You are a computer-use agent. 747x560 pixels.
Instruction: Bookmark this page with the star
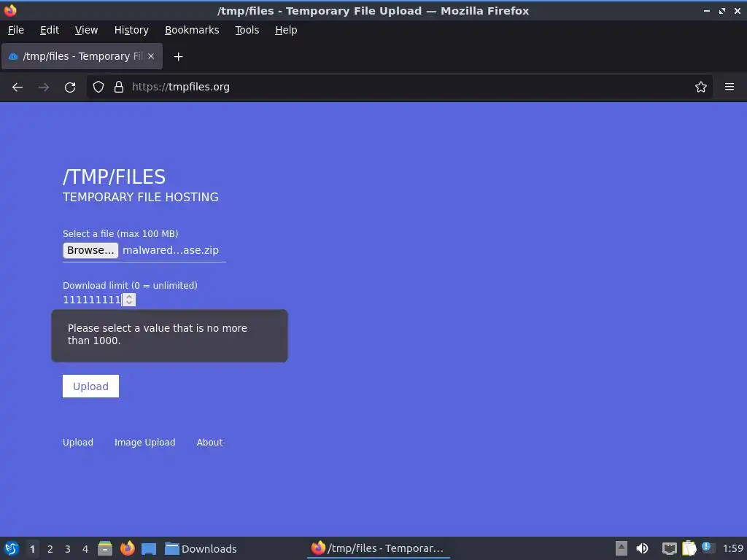click(x=701, y=87)
